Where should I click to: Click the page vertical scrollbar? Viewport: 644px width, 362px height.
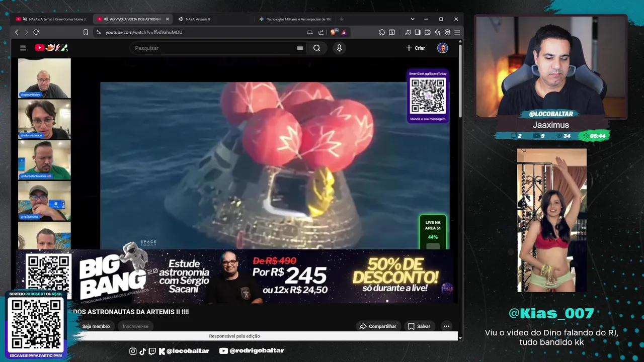click(x=460, y=80)
